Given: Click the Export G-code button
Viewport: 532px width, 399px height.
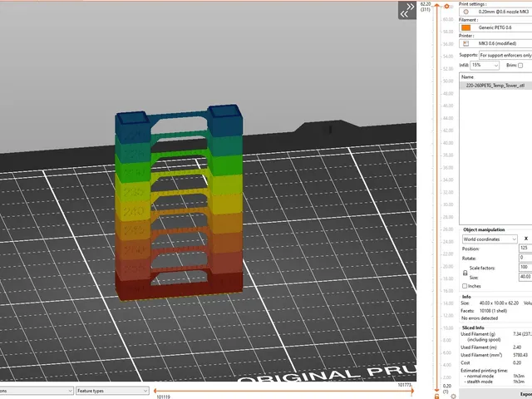Looking at the screenshot, I should coord(495,394).
